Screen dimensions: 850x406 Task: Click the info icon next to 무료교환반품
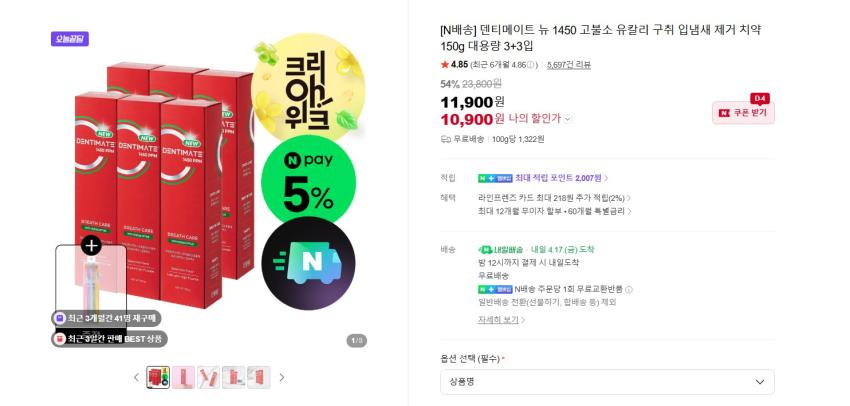point(629,289)
